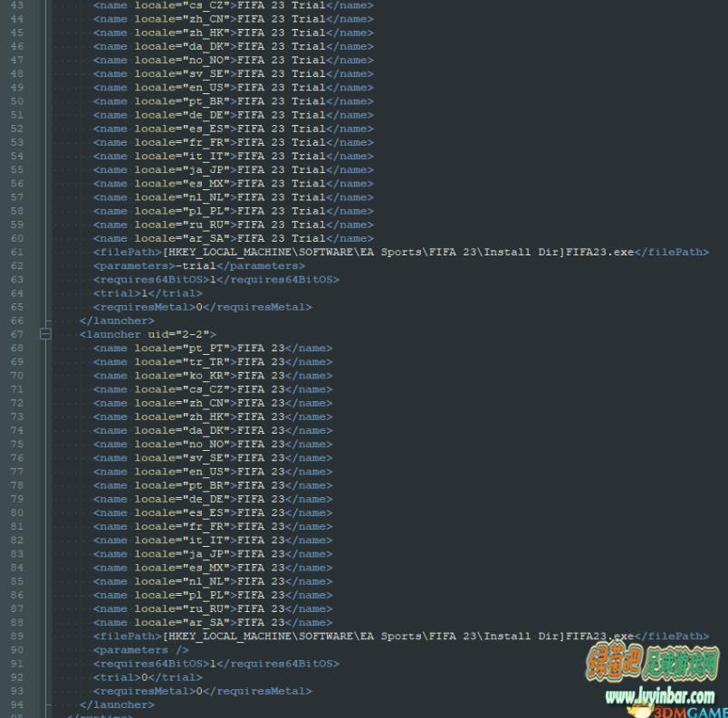
Task: Click the "<trial>0</trial>" line
Action: click(148, 677)
